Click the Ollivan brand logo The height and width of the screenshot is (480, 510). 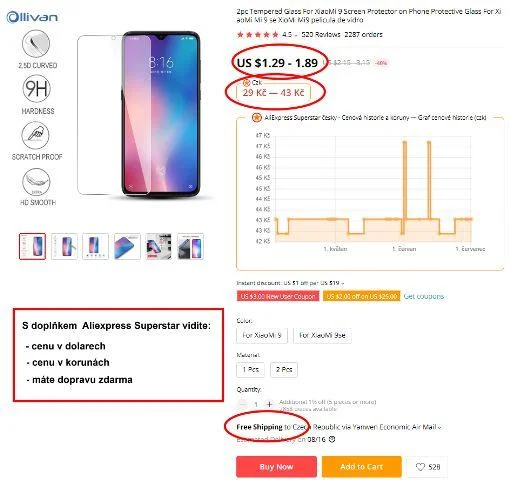pyautogui.click(x=32, y=17)
